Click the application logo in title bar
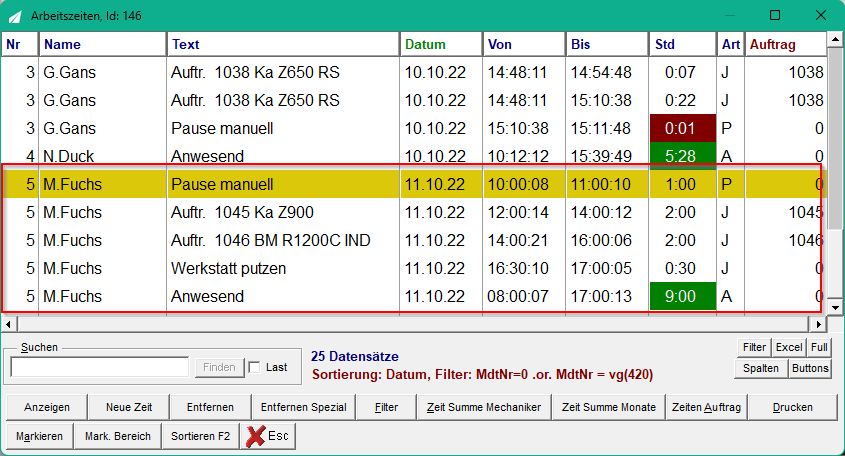 (x=15, y=16)
